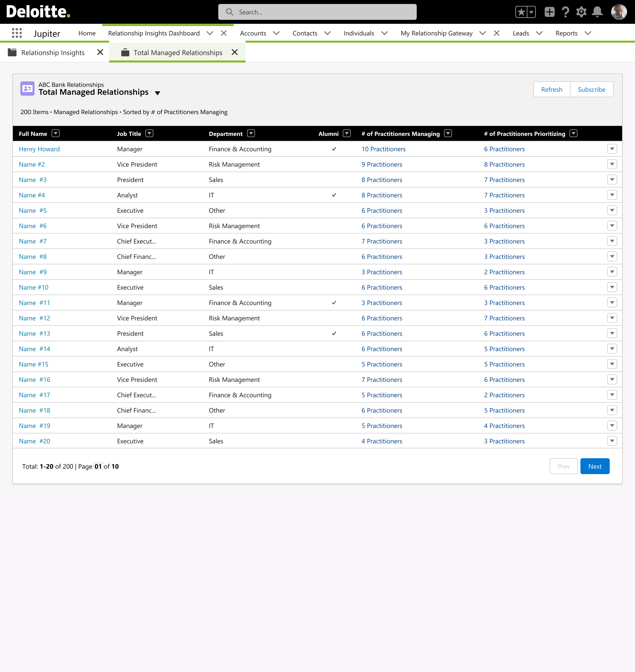Click the Refresh button
Image resolution: width=635 pixels, height=672 pixels.
551,89
